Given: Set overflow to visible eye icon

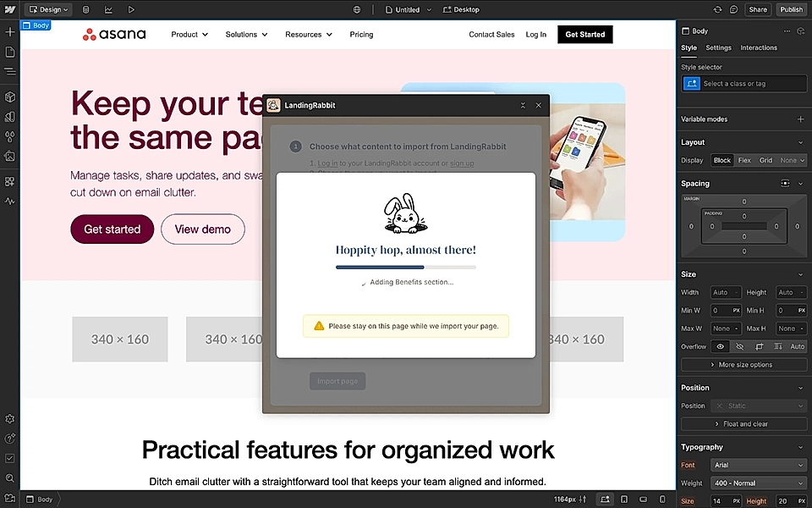Looking at the screenshot, I should [721, 346].
